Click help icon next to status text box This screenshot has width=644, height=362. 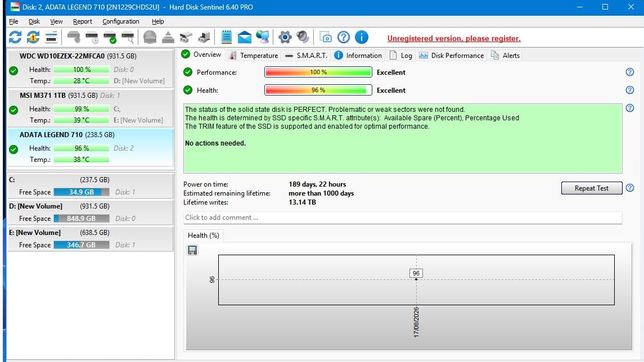click(x=629, y=108)
